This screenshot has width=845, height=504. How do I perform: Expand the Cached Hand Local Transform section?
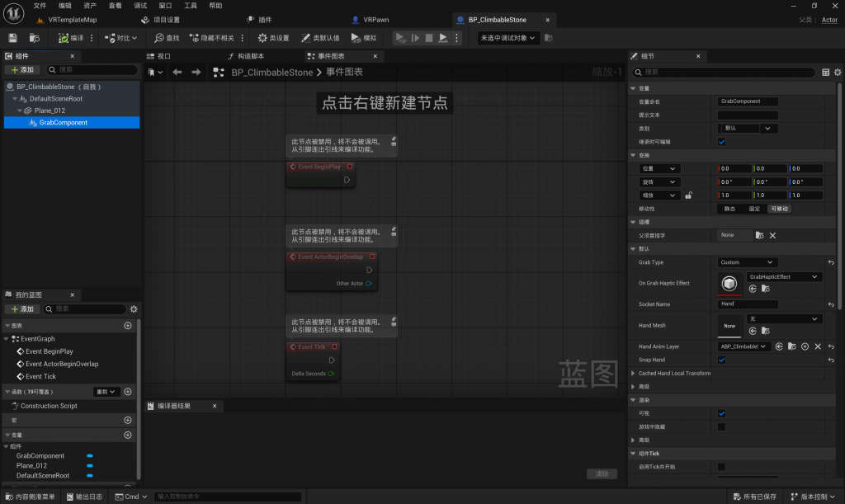point(633,374)
